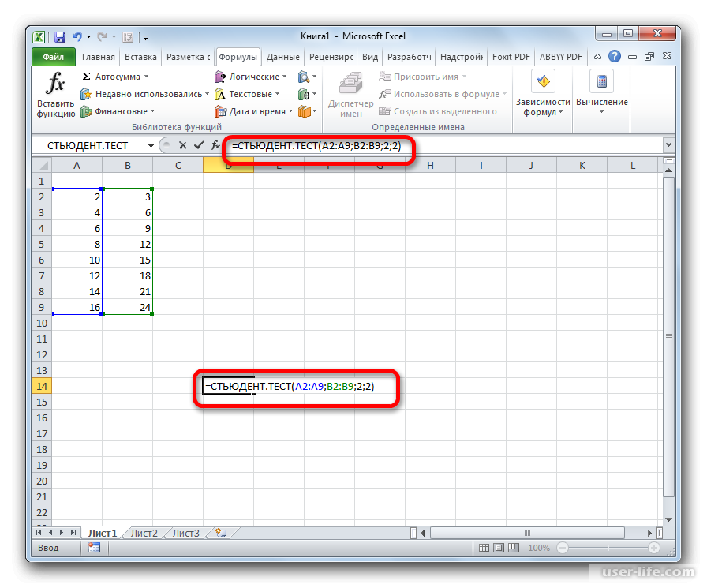The width and height of the screenshot is (707, 588).
Task: Open Name Manager (Диспетчер имен)
Action: click(x=350, y=95)
